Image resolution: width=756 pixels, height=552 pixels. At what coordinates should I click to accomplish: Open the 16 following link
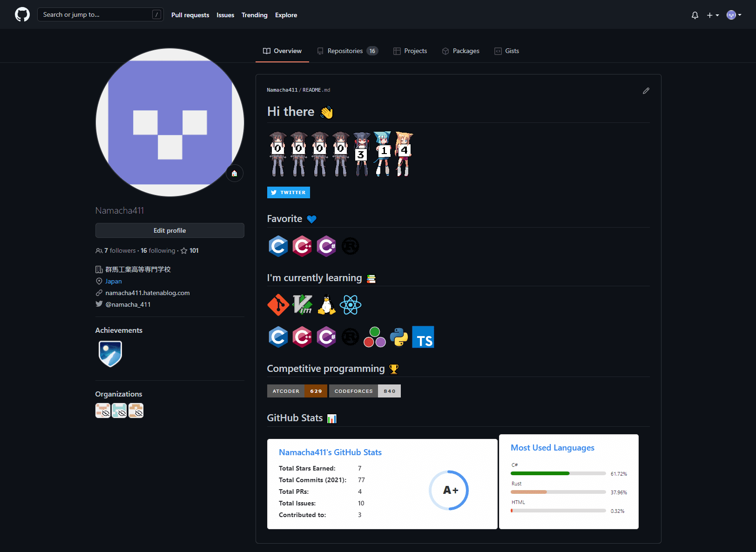pyautogui.click(x=158, y=250)
